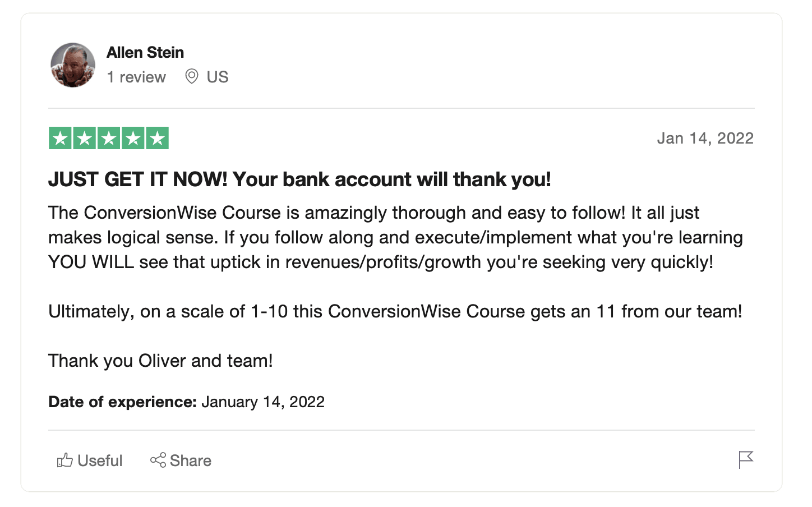812x507 pixels.
Task: Click the "1 review" count text
Action: pyautogui.click(x=136, y=77)
